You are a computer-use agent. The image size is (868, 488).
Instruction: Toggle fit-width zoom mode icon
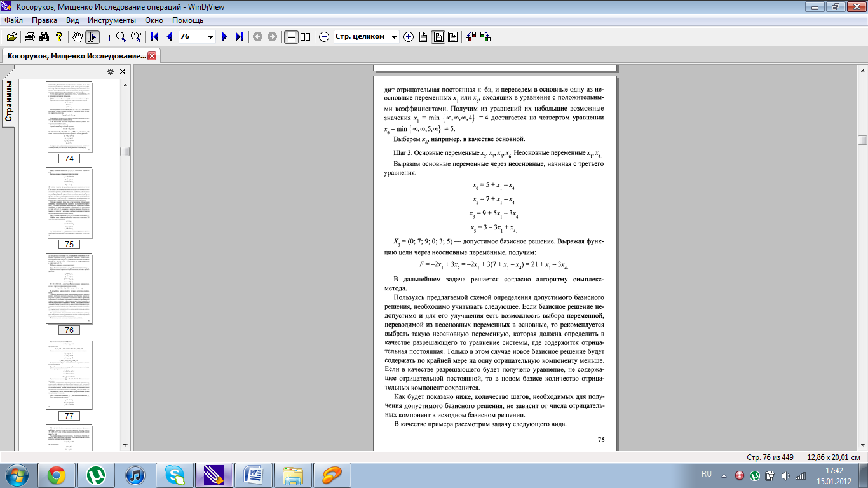tap(452, 37)
